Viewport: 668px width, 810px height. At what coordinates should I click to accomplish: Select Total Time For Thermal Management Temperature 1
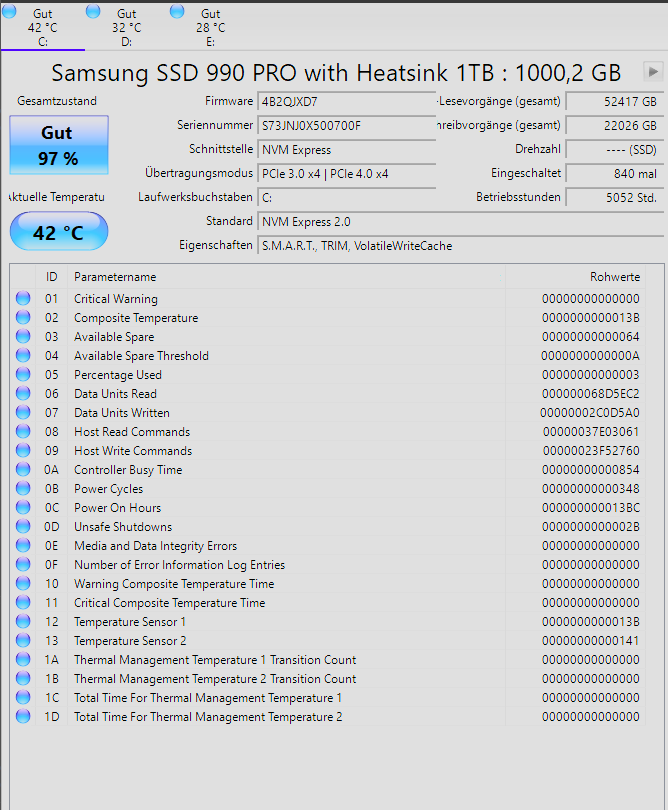pos(208,698)
